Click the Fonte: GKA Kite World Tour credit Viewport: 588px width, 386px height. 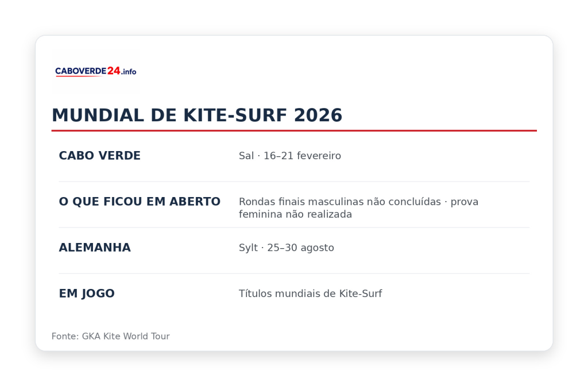click(111, 336)
